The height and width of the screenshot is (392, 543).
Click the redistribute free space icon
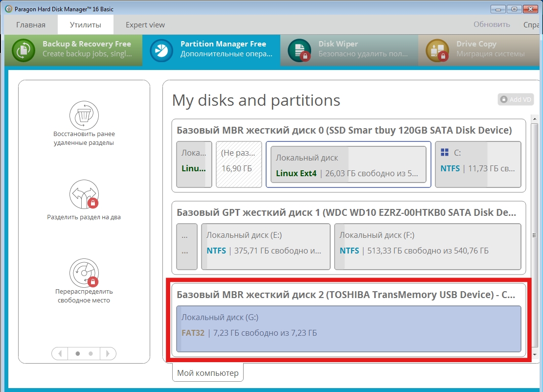tap(84, 272)
